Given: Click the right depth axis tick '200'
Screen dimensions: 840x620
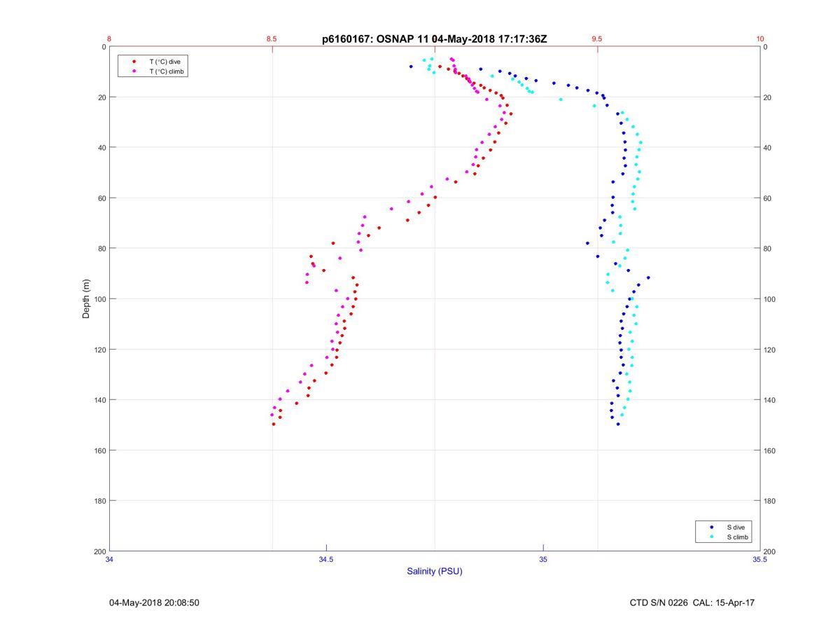Looking at the screenshot, I should pos(769,551).
